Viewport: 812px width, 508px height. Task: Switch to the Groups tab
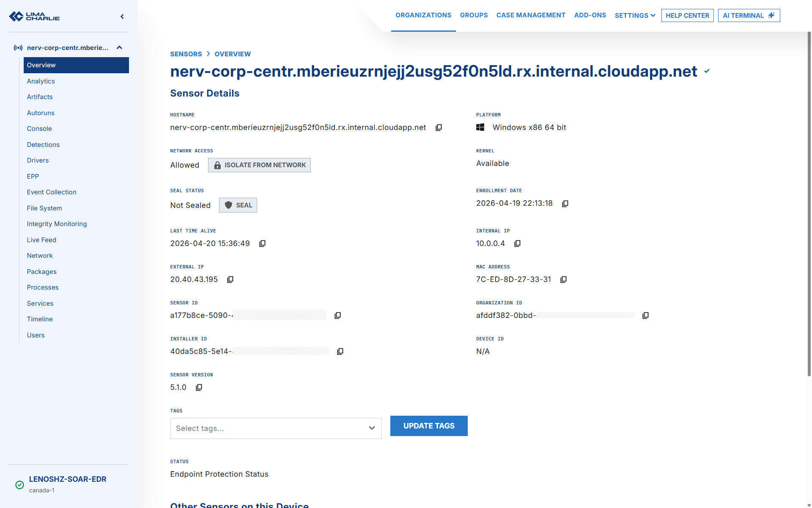pos(474,15)
